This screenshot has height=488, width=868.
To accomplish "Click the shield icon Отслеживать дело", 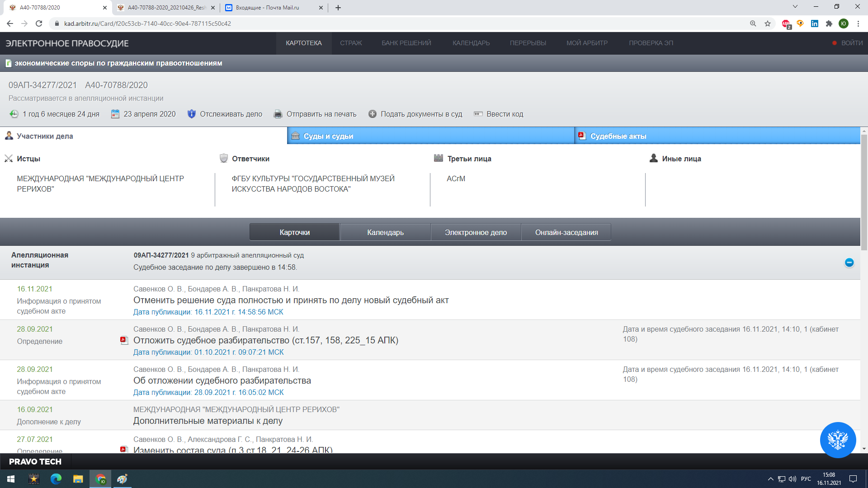I will tap(192, 114).
